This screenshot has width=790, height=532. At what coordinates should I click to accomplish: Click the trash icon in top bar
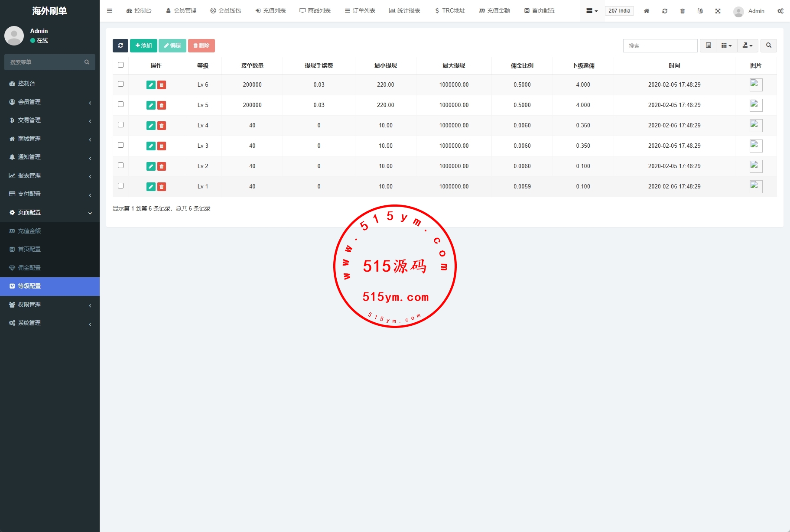click(683, 11)
